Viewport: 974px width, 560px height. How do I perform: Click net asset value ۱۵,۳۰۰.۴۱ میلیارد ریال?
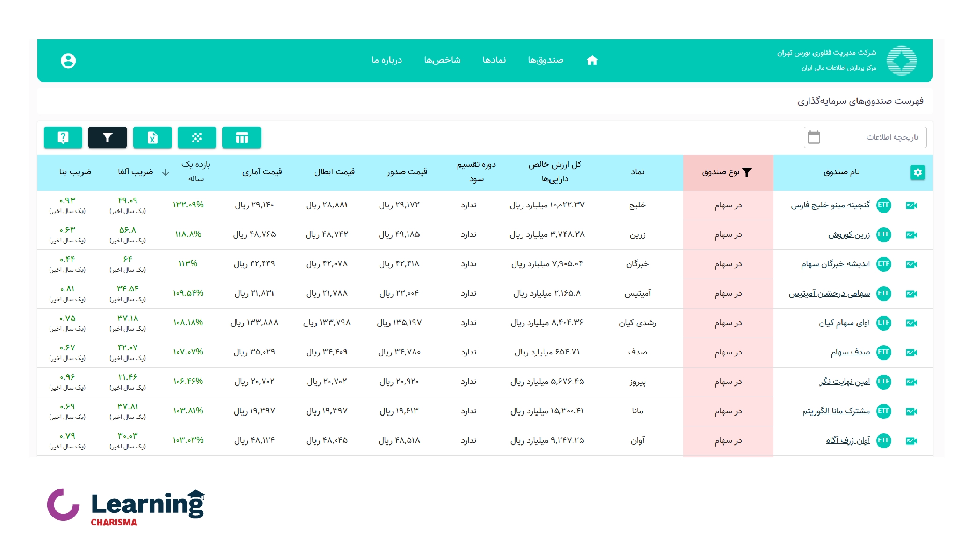[547, 411]
